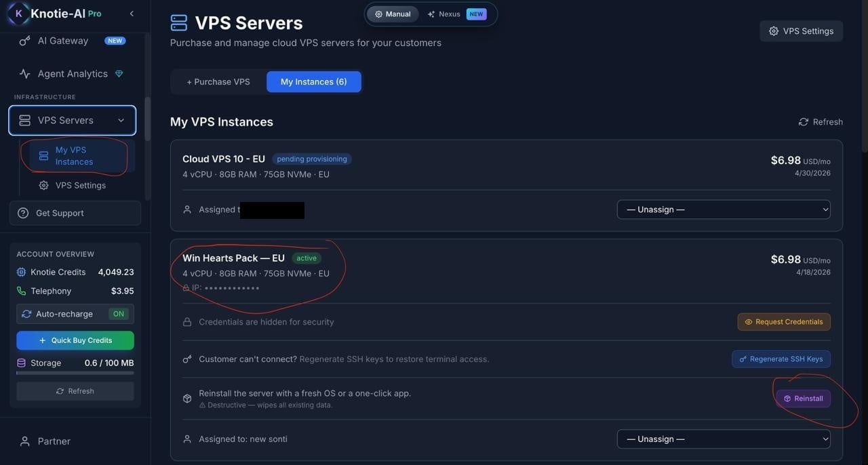This screenshot has width=868, height=465.
Task: Open My VPS Instances submenu item
Action: (x=81, y=156)
